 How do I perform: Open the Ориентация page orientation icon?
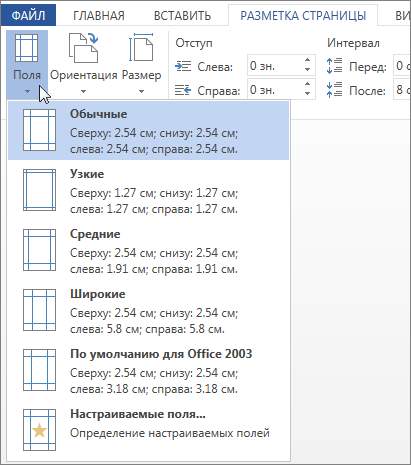click(x=83, y=48)
